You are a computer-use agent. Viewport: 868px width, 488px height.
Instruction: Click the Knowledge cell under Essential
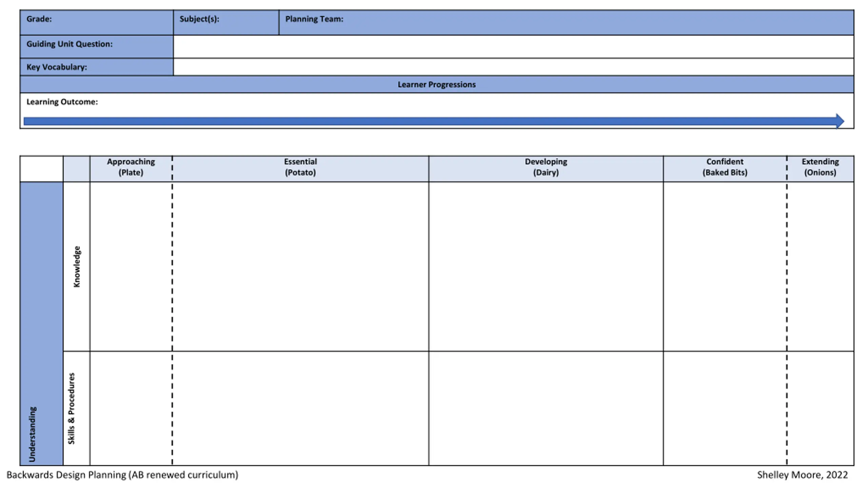pyautogui.click(x=300, y=266)
